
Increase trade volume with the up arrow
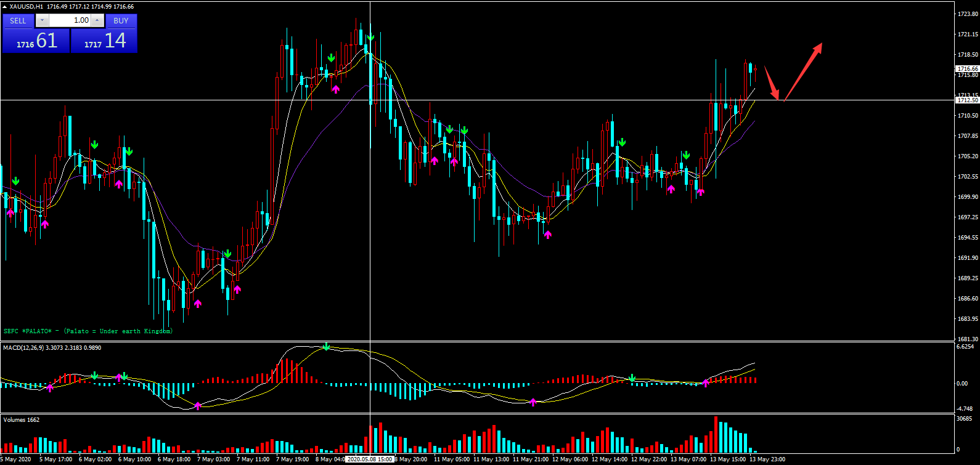(97, 20)
